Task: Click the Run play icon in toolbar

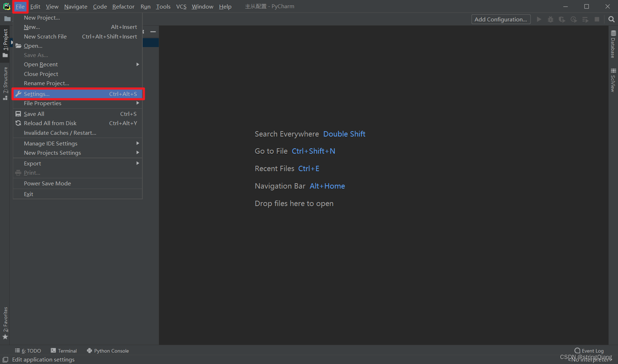Action: 539,19
